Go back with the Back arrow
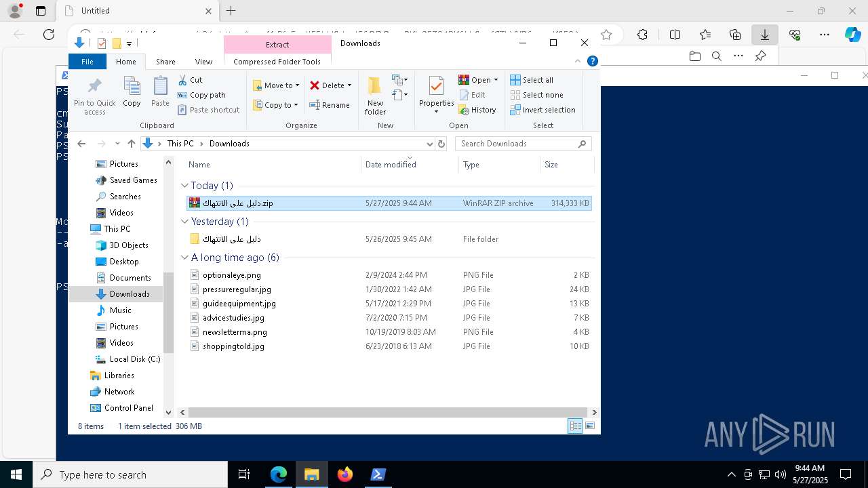The width and height of the screenshot is (868, 488). [81, 144]
